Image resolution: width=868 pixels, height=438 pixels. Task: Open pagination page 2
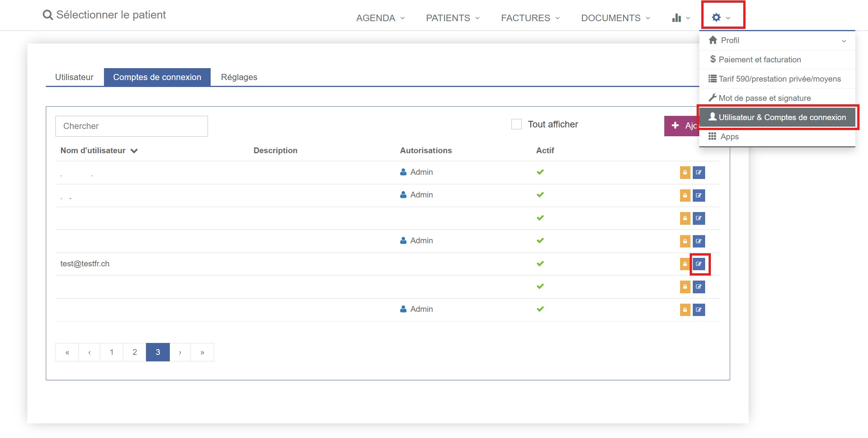point(135,352)
